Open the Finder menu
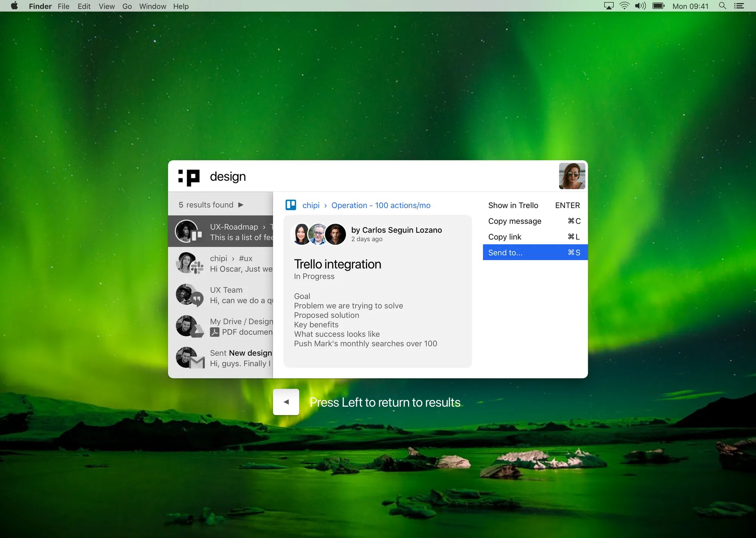 pos(40,6)
